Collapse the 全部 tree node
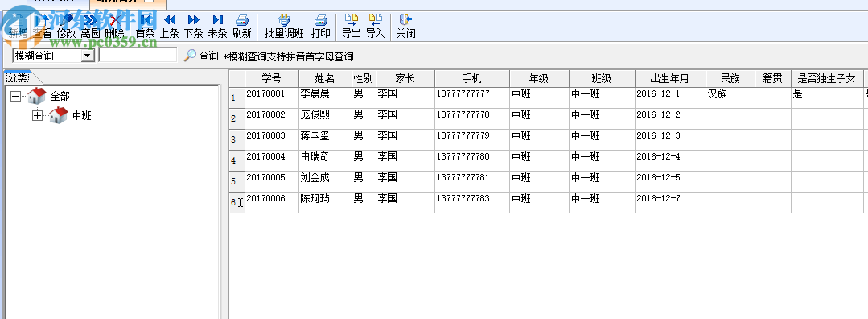 (x=15, y=96)
